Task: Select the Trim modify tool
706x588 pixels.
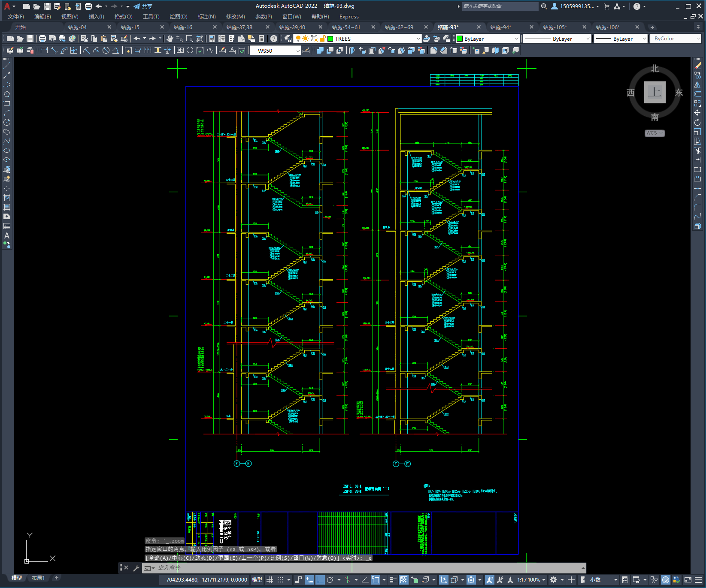Action: (x=697, y=151)
